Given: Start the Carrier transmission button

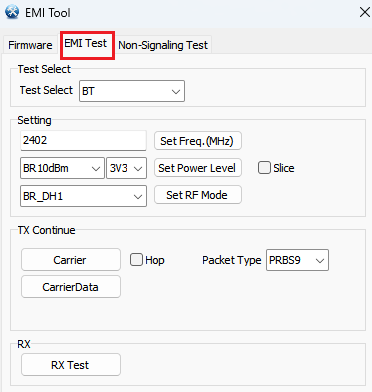Looking at the screenshot, I should (x=71, y=260).
